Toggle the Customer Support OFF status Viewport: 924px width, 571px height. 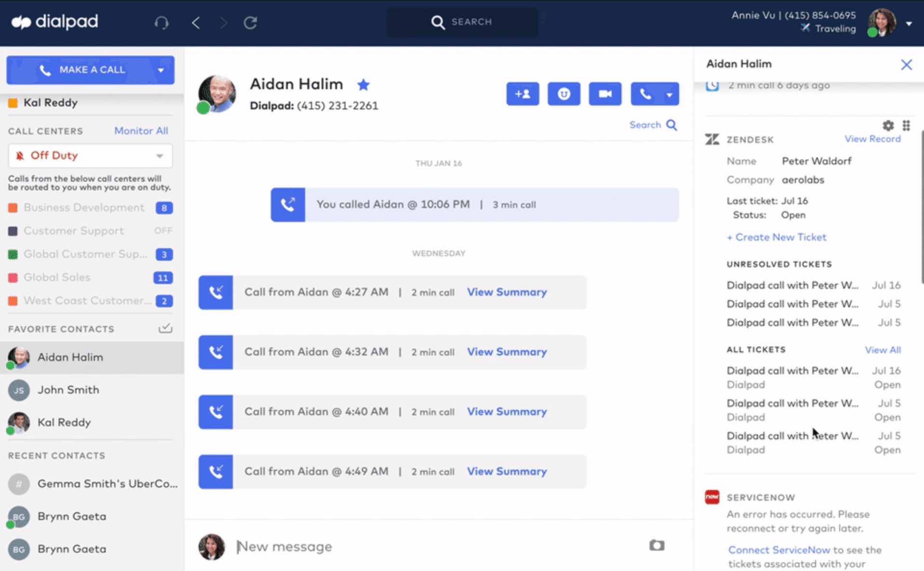(x=163, y=231)
